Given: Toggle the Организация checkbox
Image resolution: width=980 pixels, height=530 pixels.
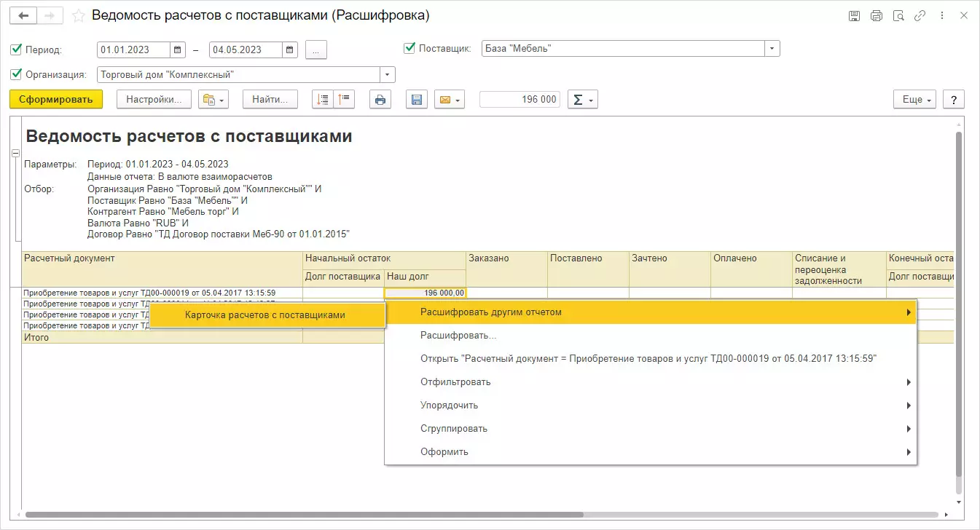Looking at the screenshot, I should click(16, 74).
